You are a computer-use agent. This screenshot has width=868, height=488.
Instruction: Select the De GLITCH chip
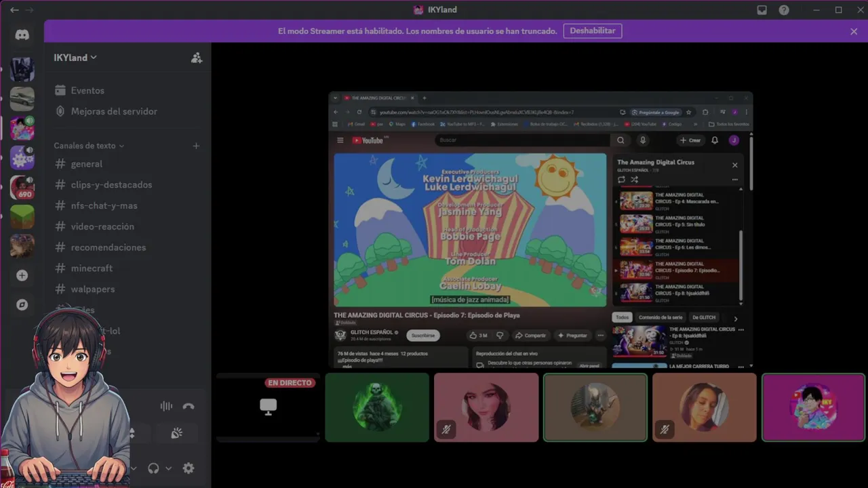pos(704,317)
